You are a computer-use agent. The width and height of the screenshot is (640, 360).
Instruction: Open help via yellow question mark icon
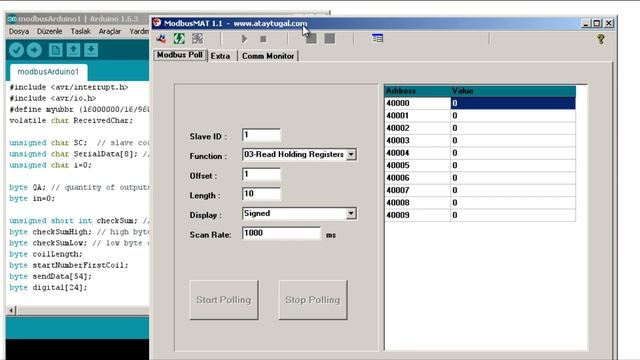(x=601, y=39)
